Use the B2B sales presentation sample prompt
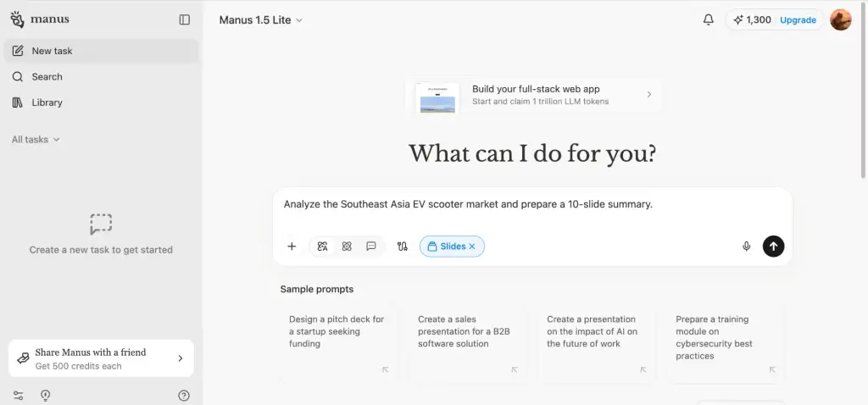 click(x=468, y=343)
